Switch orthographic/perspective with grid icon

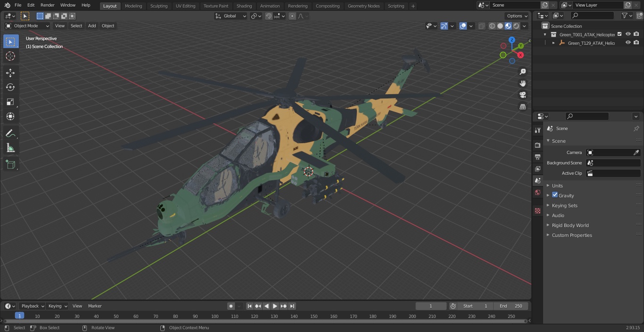522,106
